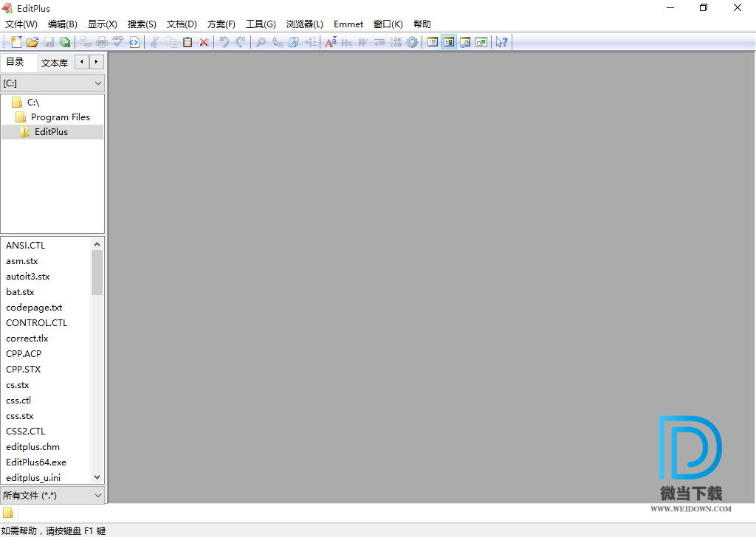Open the 文件(W) menu
Screen dimensions: 756x537
tap(21, 24)
